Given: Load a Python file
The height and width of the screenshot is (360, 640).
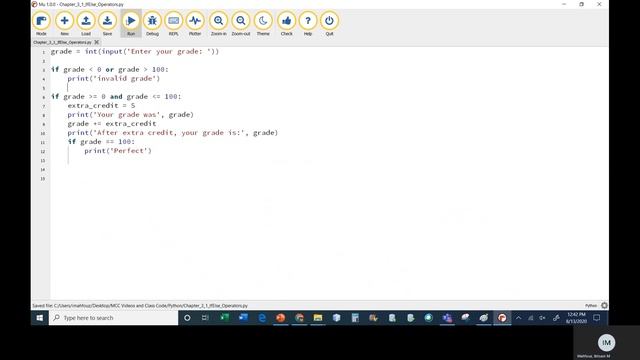Looking at the screenshot, I should pyautogui.click(x=86, y=24).
